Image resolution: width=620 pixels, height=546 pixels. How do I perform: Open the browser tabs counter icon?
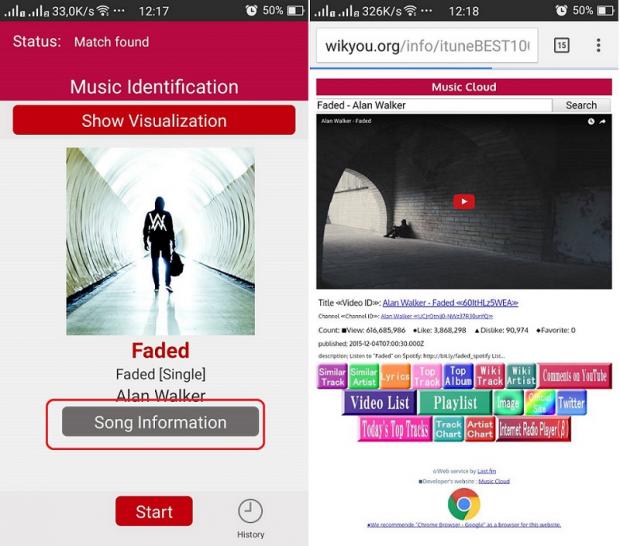(x=561, y=45)
